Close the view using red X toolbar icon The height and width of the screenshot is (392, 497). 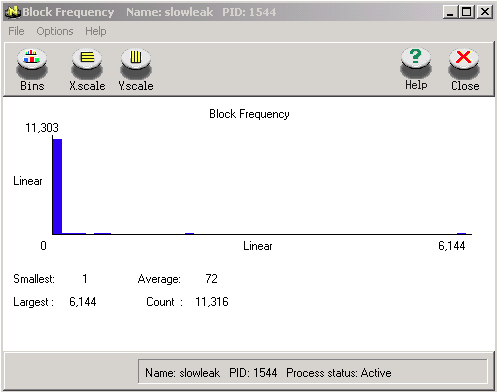point(465,70)
